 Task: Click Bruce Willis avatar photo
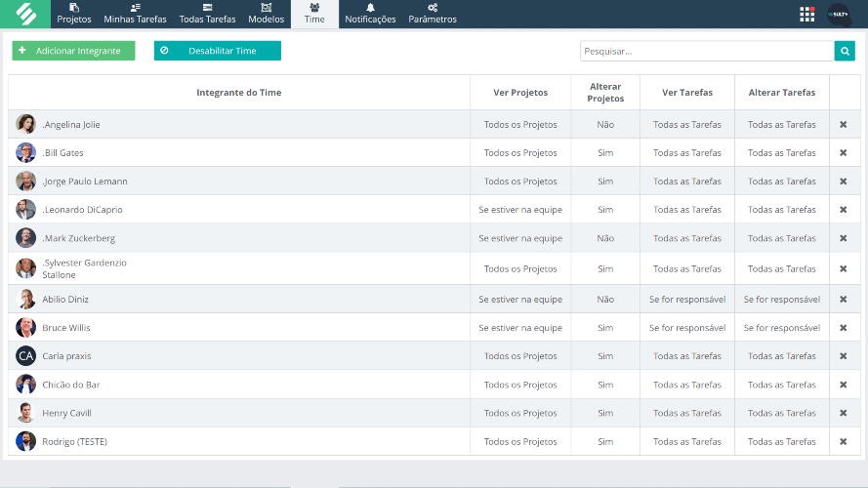pos(25,328)
